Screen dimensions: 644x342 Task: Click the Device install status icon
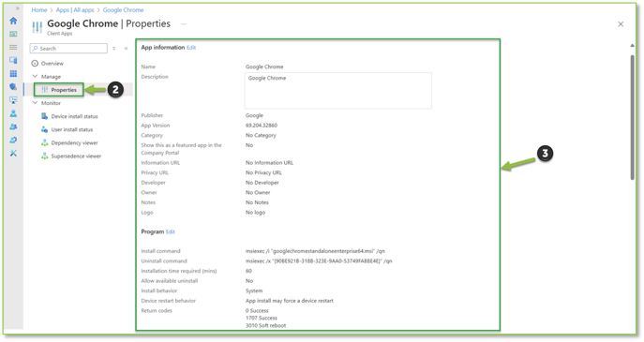point(44,116)
